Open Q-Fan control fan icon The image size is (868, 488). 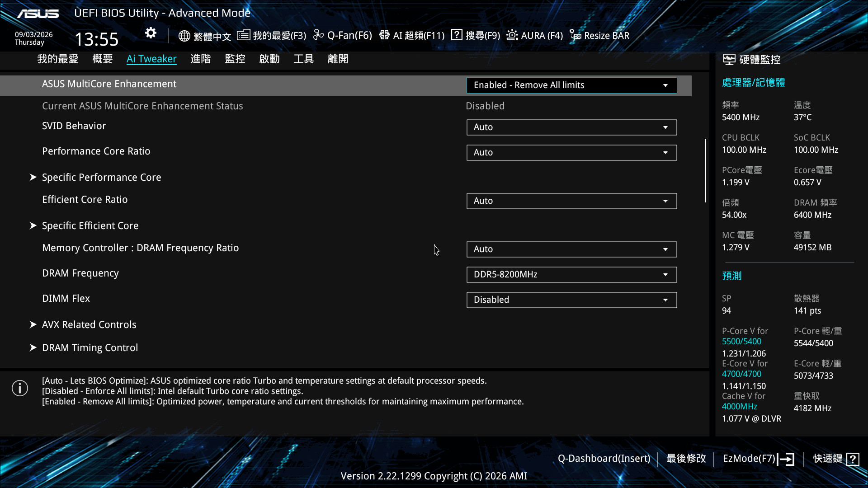pos(318,35)
